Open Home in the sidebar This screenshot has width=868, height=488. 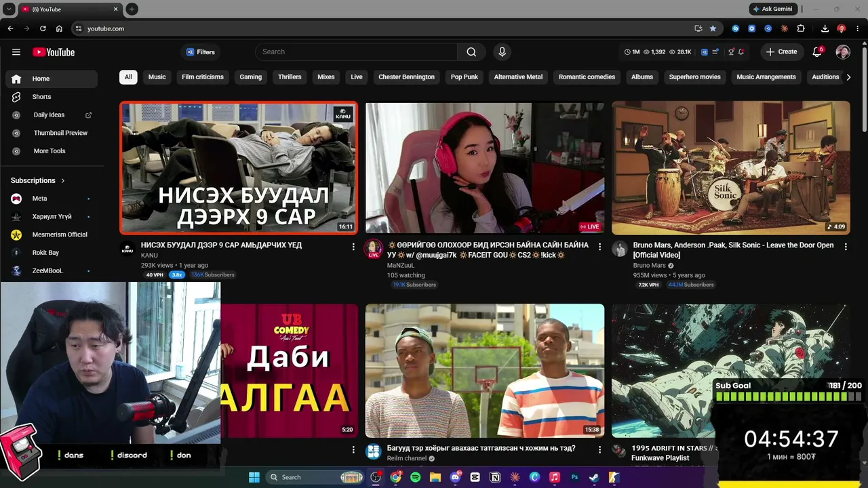click(52, 79)
